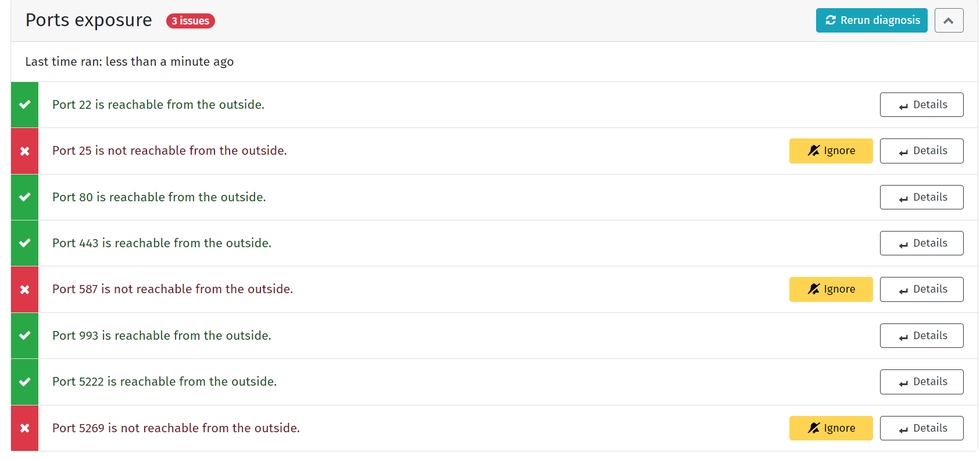Expand Details for Port 22
The height and width of the screenshot is (459, 980).
[x=921, y=105]
